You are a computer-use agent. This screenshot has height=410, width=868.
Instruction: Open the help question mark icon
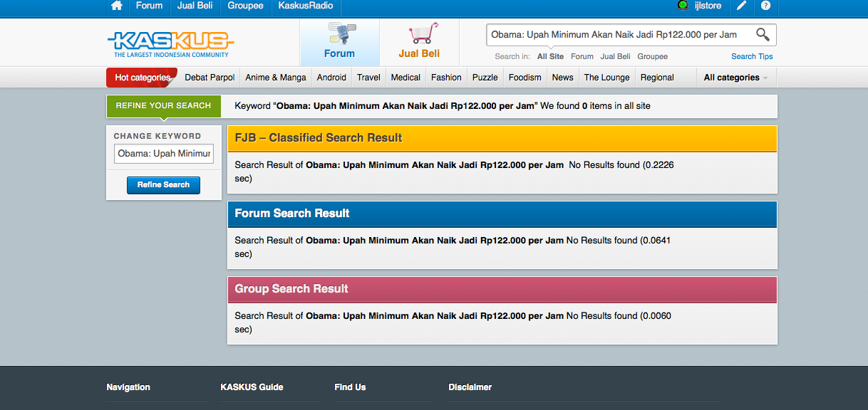pos(765,6)
